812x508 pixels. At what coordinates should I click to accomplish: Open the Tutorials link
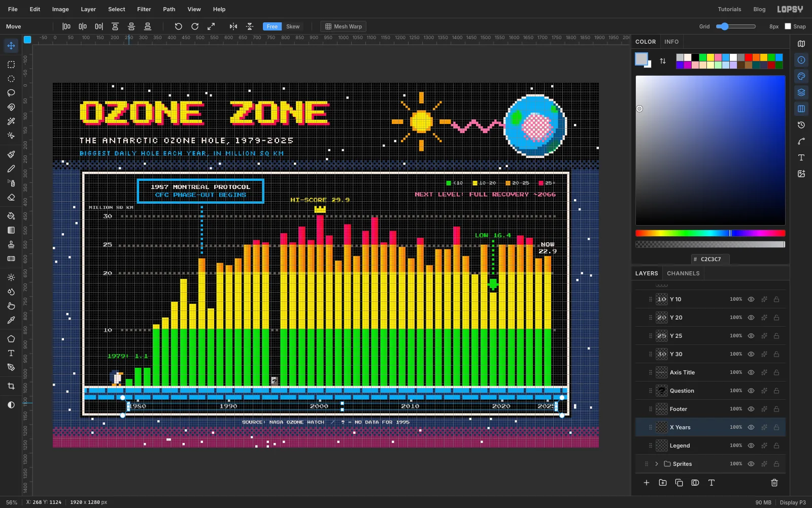click(729, 9)
